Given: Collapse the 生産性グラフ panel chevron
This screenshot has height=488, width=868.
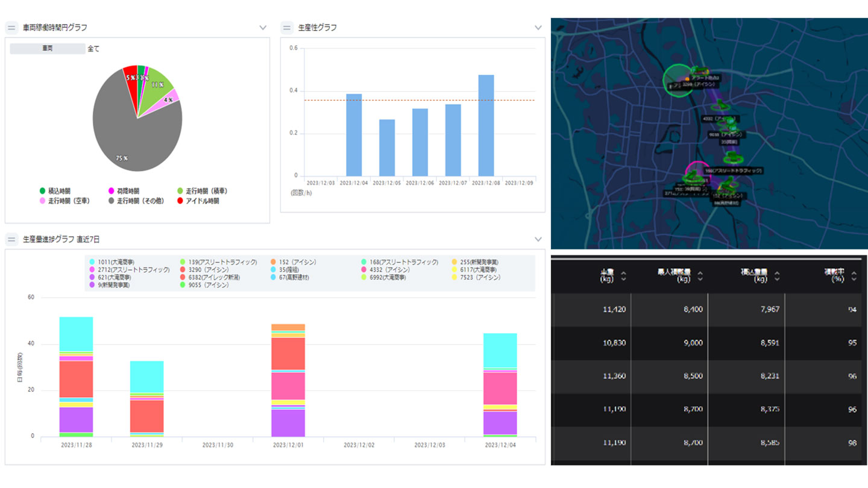Looking at the screenshot, I should coord(538,28).
